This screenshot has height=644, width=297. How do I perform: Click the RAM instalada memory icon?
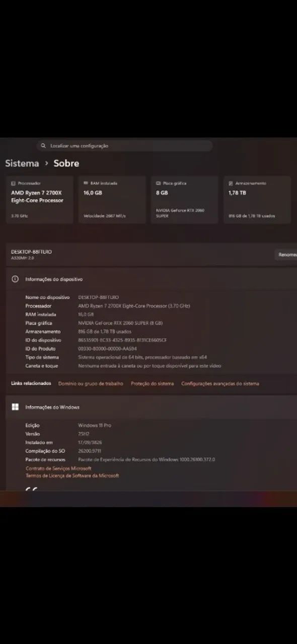[x=86, y=184]
